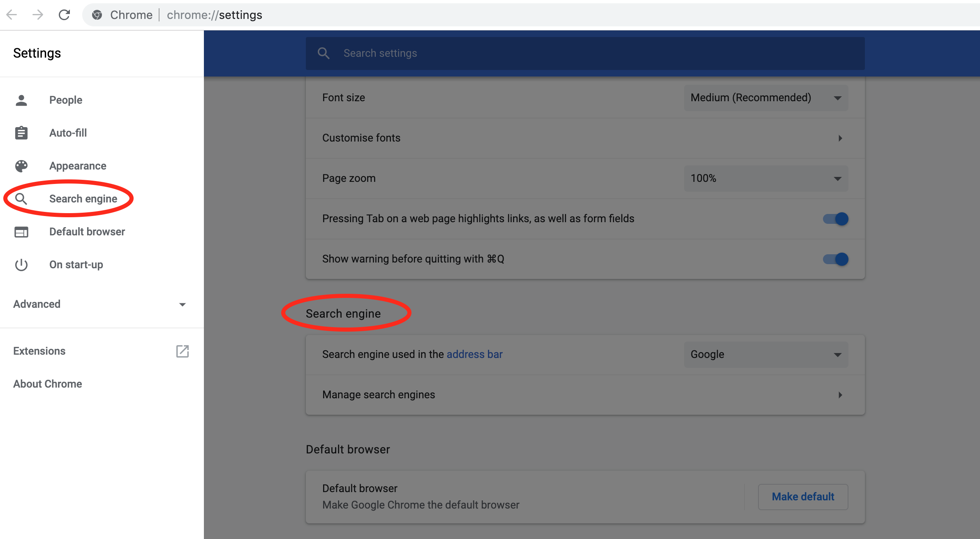Click the Make default button
The width and height of the screenshot is (980, 539).
click(803, 497)
